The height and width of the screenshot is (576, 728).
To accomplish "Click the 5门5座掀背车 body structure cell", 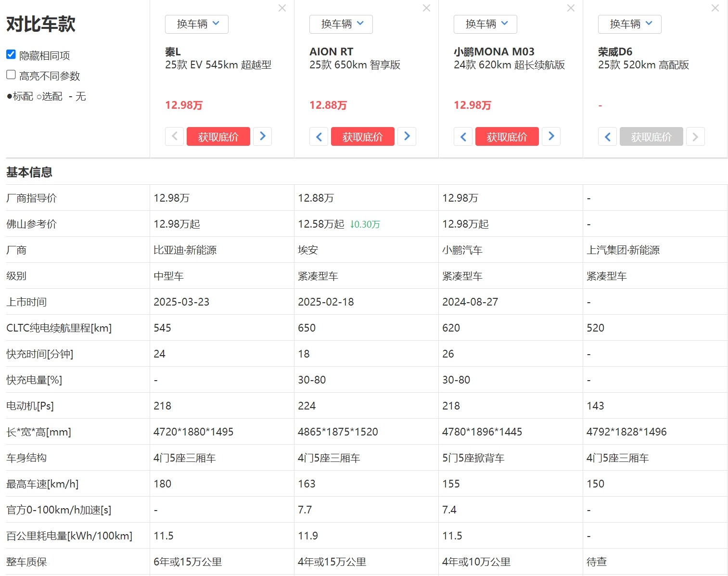I will tap(473, 458).
